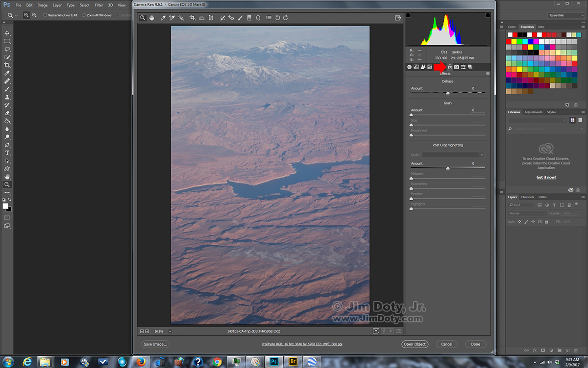588x368 pixels.
Task: Open Effects panel flyout menu
Action: (x=488, y=74)
